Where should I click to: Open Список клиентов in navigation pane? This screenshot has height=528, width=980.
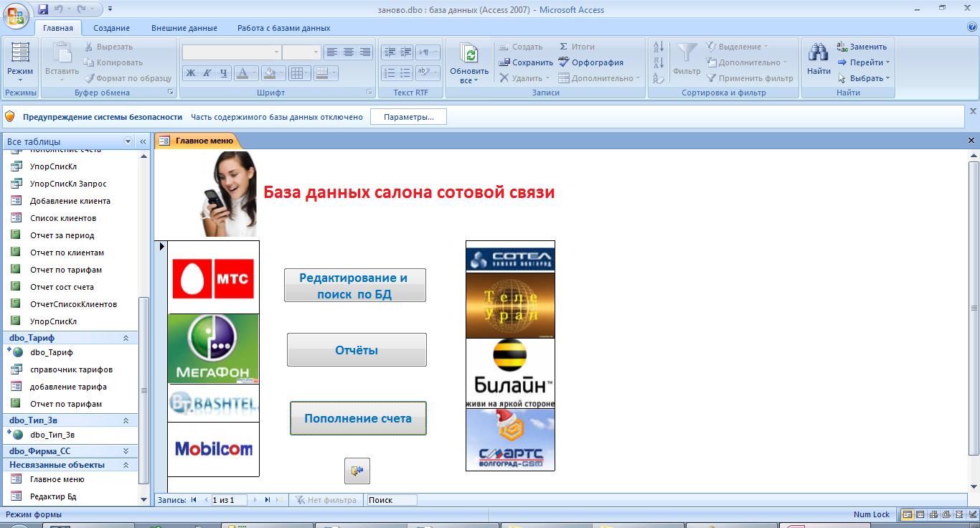(x=63, y=218)
